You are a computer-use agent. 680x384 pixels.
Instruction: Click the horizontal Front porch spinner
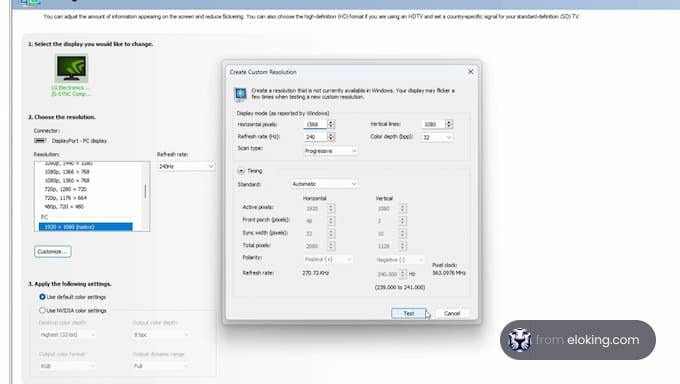coord(331,221)
